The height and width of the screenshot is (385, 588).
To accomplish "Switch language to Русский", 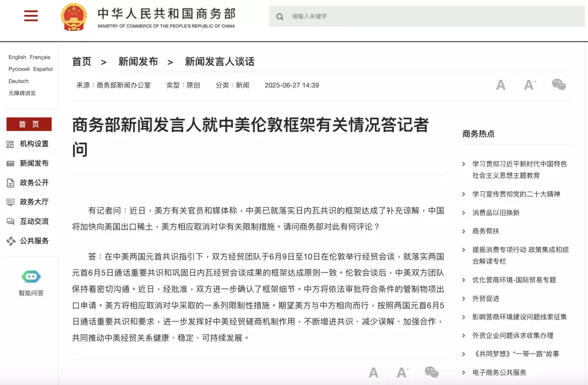I will click(19, 69).
